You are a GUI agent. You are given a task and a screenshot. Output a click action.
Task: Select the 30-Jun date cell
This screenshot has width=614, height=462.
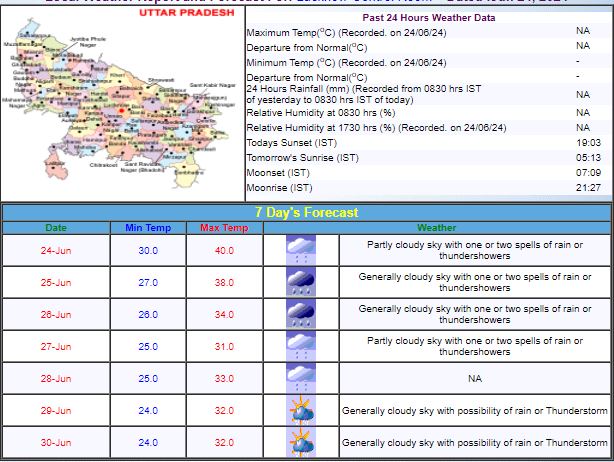coord(57,442)
